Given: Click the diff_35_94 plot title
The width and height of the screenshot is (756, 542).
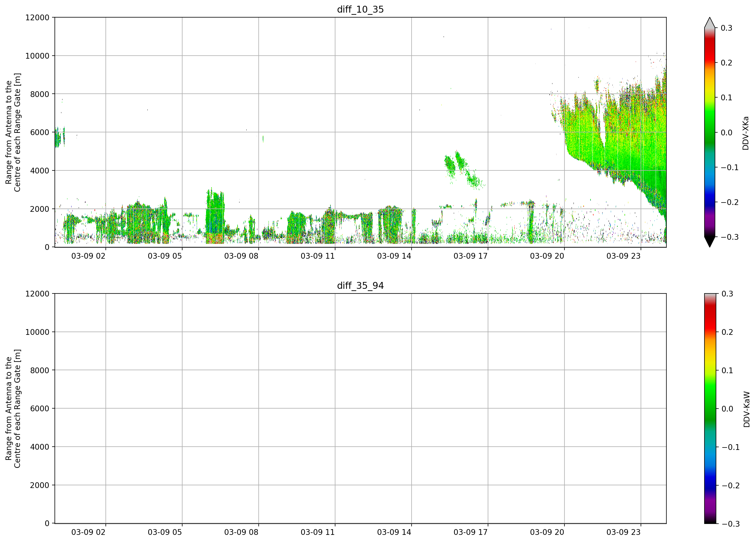Looking at the screenshot, I should pos(360,286).
